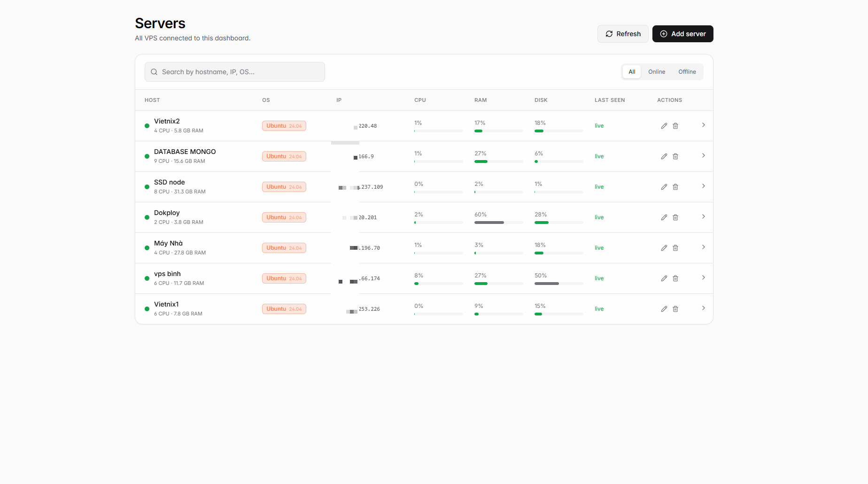
Task: Click the LAST SEEN column header
Action: coord(610,100)
